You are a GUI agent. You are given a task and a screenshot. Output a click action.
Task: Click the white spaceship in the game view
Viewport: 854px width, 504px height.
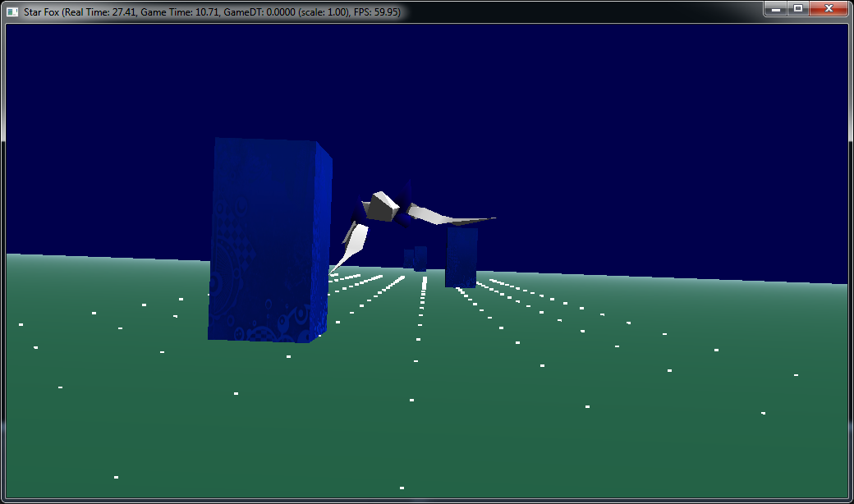coord(412,227)
